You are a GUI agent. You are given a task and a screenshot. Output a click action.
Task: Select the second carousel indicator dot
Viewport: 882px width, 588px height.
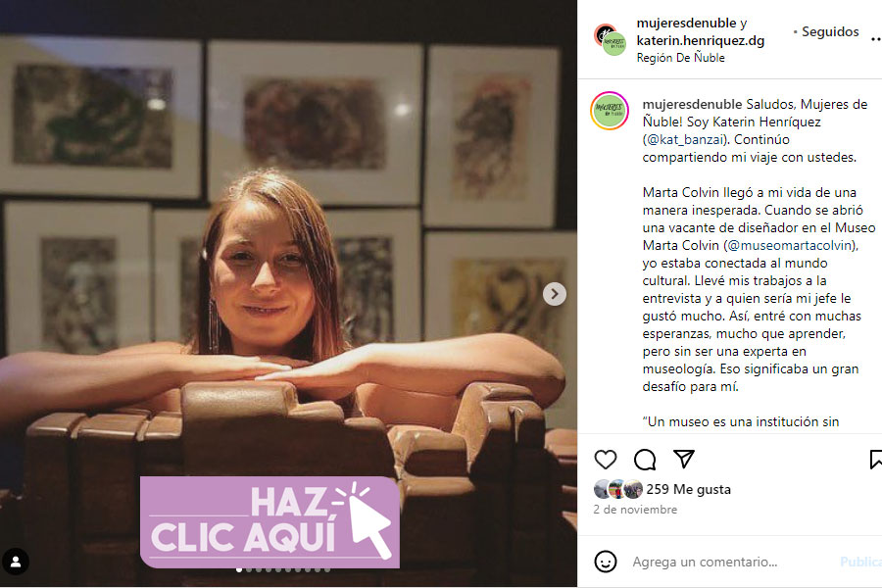click(x=249, y=570)
